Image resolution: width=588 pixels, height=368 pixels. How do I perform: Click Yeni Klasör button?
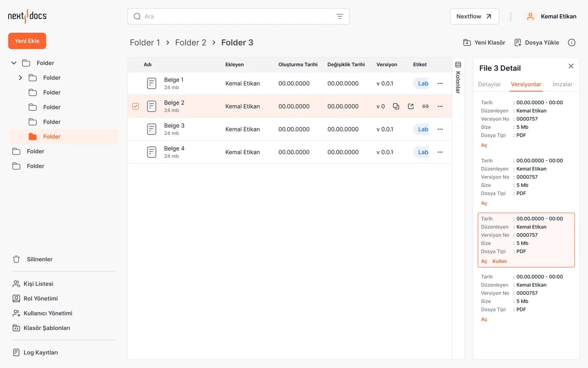pos(484,43)
